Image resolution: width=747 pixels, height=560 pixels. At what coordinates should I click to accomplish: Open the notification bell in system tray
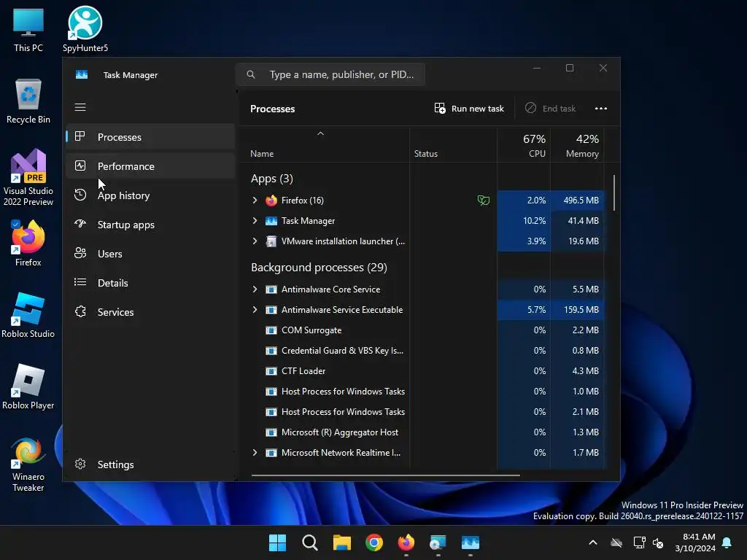tap(727, 542)
